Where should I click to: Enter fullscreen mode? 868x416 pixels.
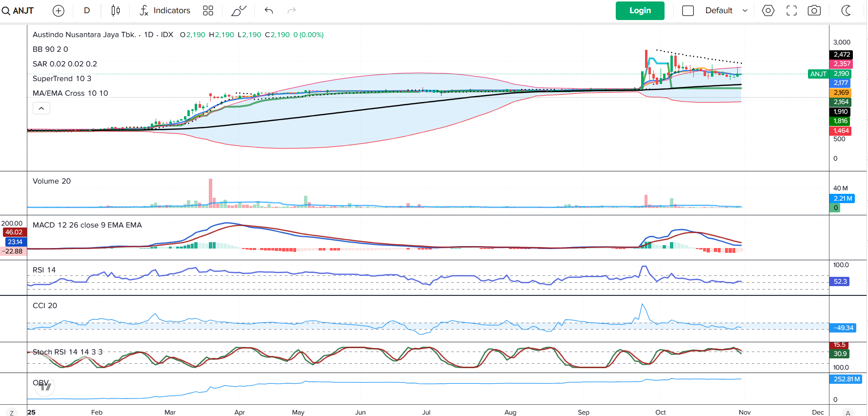tap(791, 11)
